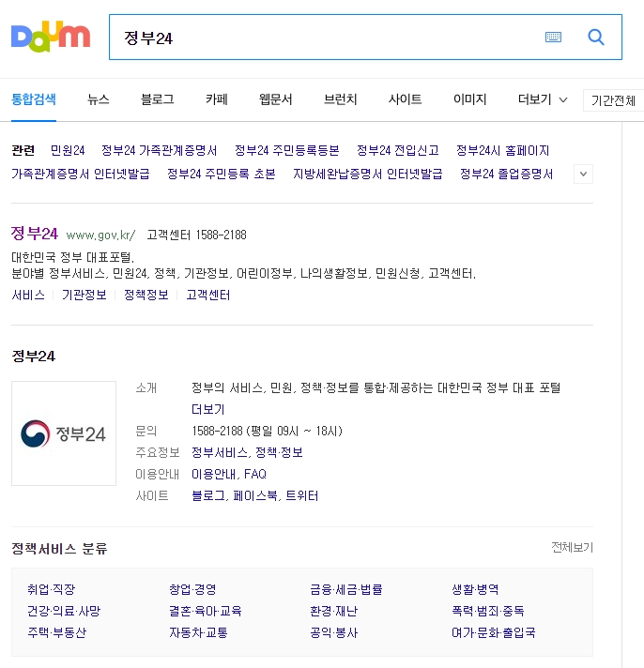
Task: Expand the related searches chevron
Action: (584, 174)
